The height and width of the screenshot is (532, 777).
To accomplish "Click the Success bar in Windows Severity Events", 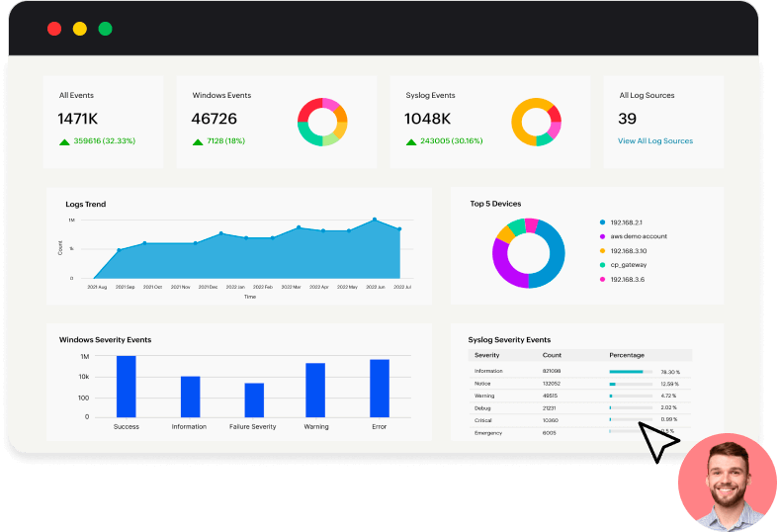I will [x=126, y=387].
